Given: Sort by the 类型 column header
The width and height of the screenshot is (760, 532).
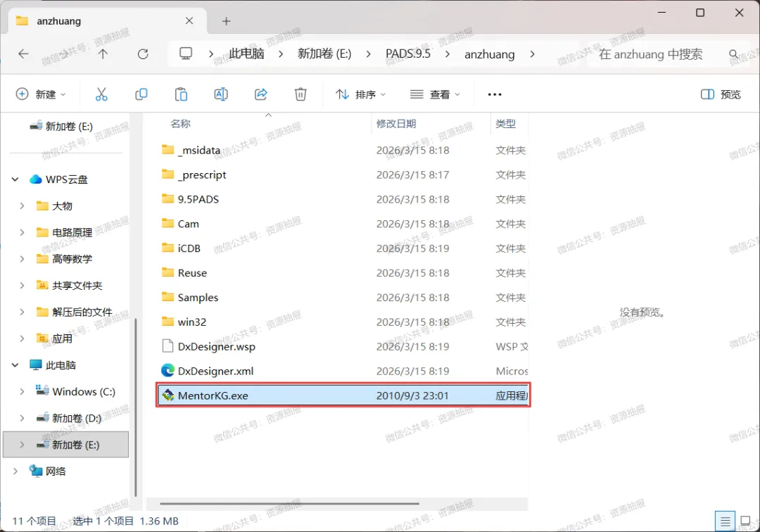Looking at the screenshot, I should click(x=505, y=124).
